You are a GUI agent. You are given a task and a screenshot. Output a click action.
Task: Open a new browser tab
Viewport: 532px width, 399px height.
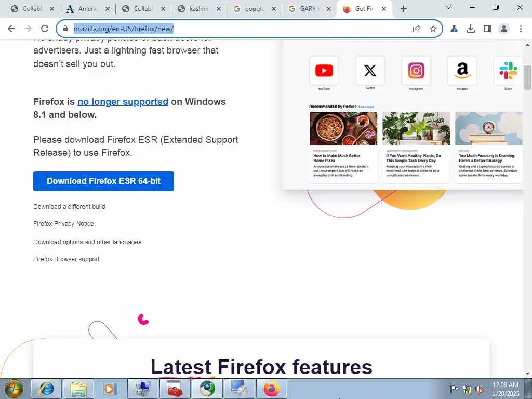click(x=403, y=9)
